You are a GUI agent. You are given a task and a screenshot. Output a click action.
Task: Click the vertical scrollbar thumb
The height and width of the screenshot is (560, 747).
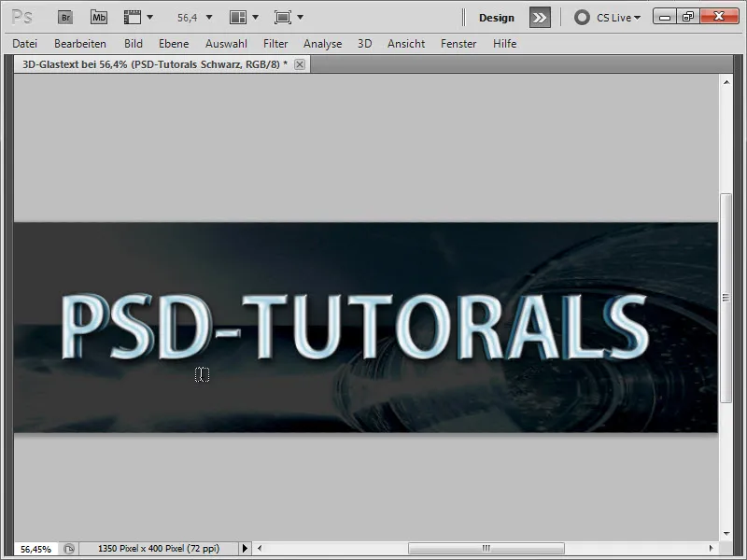pos(726,298)
